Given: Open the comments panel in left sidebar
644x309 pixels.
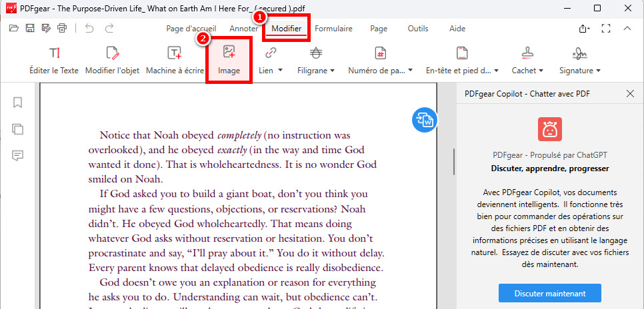Looking at the screenshot, I should [x=18, y=156].
